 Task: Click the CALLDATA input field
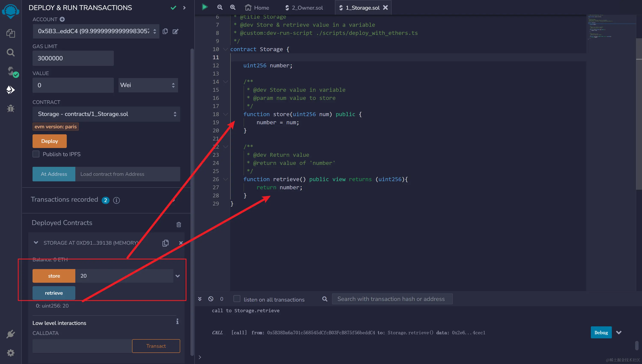point(82,346)
